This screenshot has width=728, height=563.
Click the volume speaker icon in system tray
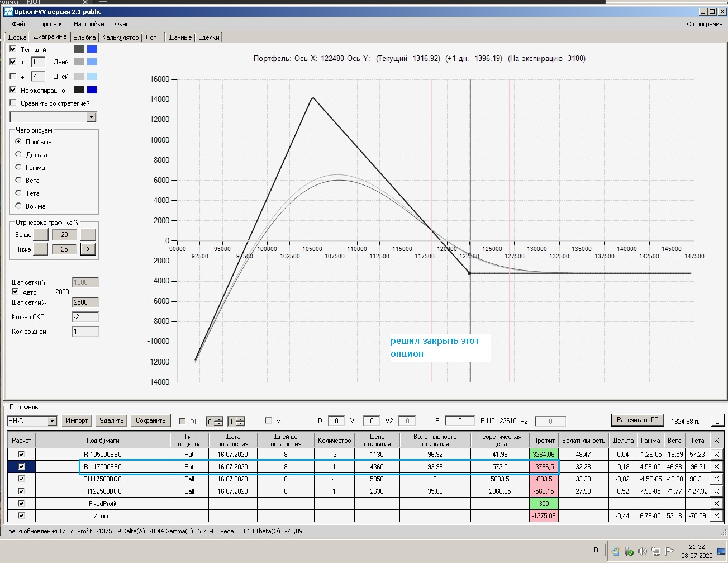point(642,551)
